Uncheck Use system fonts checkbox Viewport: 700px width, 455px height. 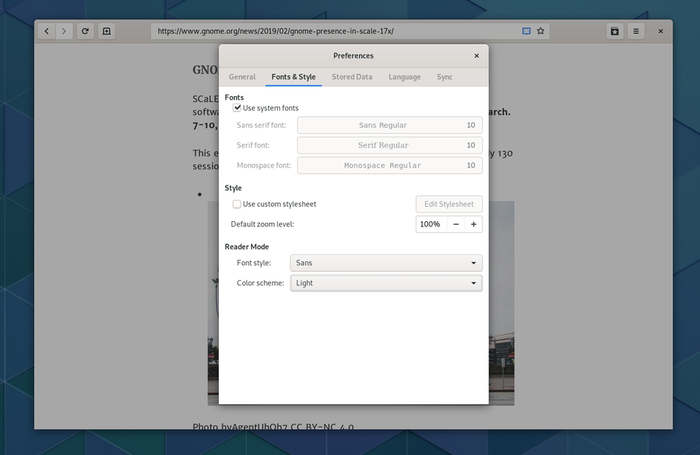point(238,108)
